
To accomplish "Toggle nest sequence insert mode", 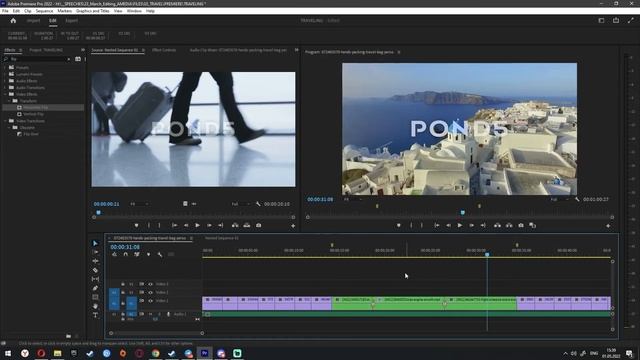I will [114, 255].
